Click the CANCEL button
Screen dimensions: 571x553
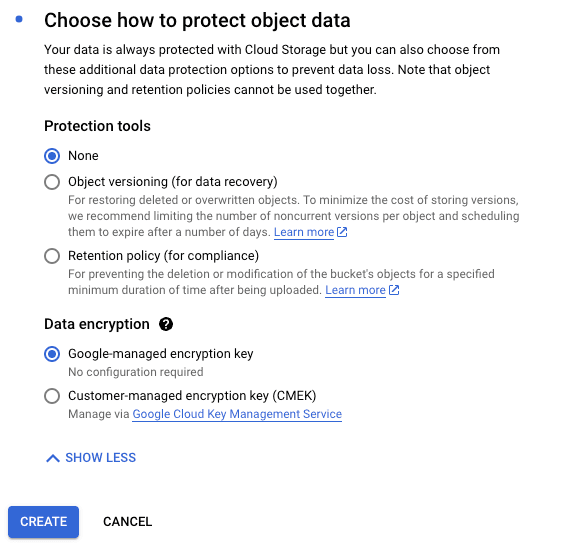pyautogui.click(x=127, y=522)
